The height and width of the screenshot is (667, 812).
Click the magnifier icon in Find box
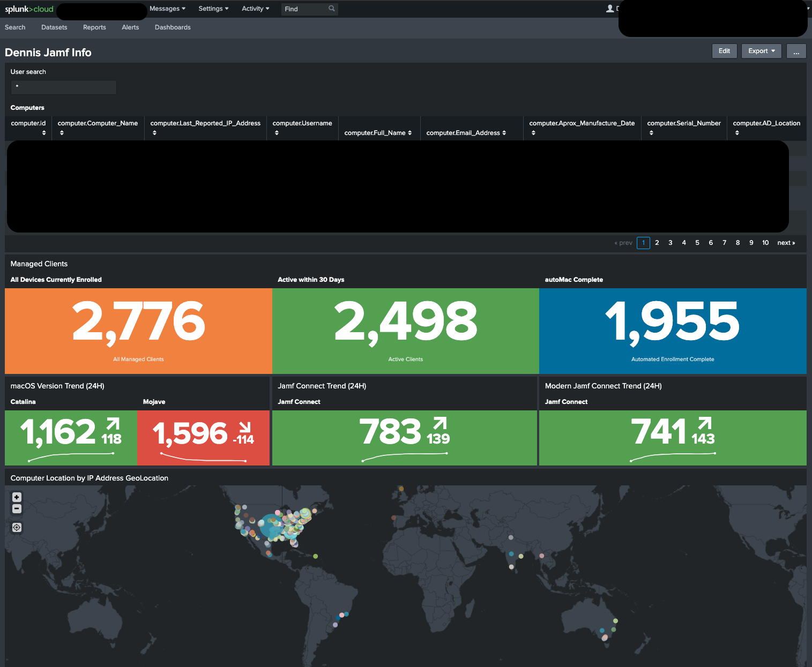[332, 9]
